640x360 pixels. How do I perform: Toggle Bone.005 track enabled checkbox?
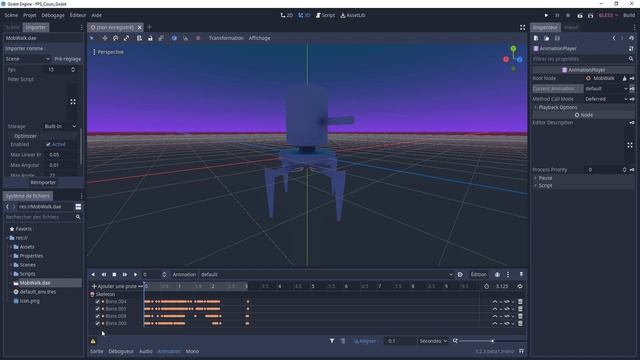pyautogui.click(x=98, y=309)
